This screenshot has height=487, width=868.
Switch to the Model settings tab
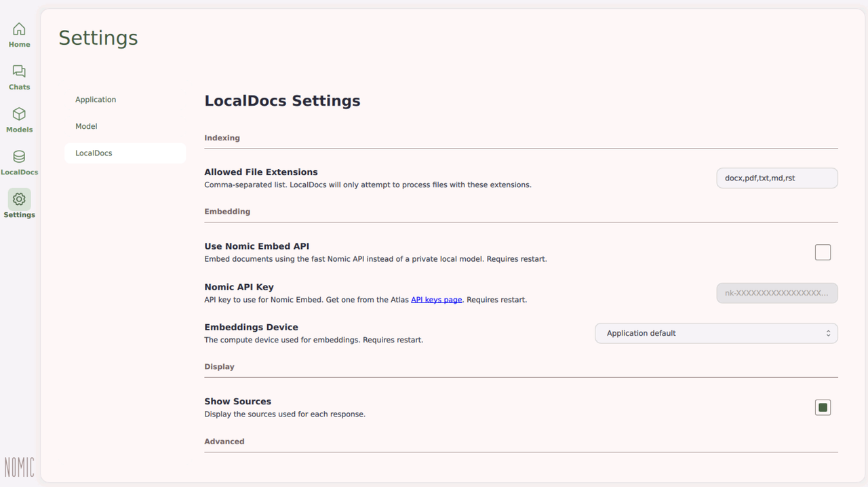point(125,126)
